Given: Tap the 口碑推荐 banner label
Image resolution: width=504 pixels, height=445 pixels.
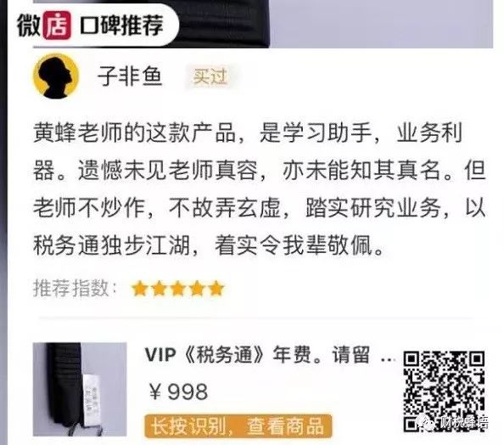Looking at the screenshot, I should [122, 25].
